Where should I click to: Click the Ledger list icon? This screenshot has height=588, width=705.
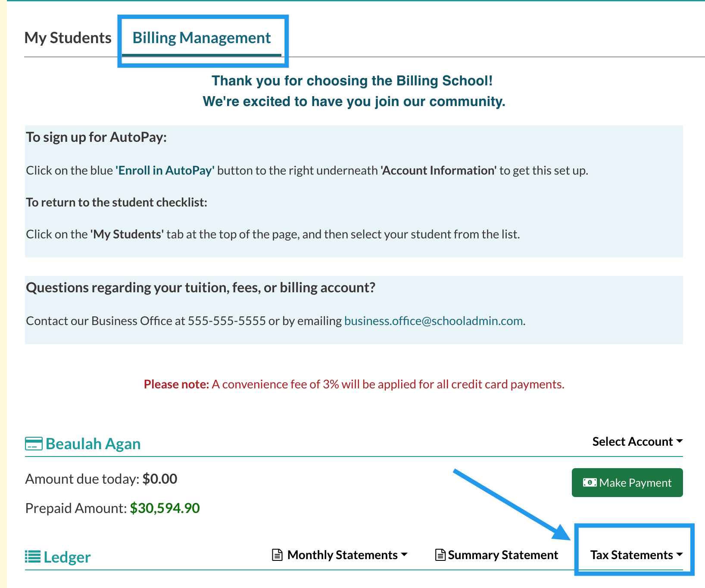[33, 557]
